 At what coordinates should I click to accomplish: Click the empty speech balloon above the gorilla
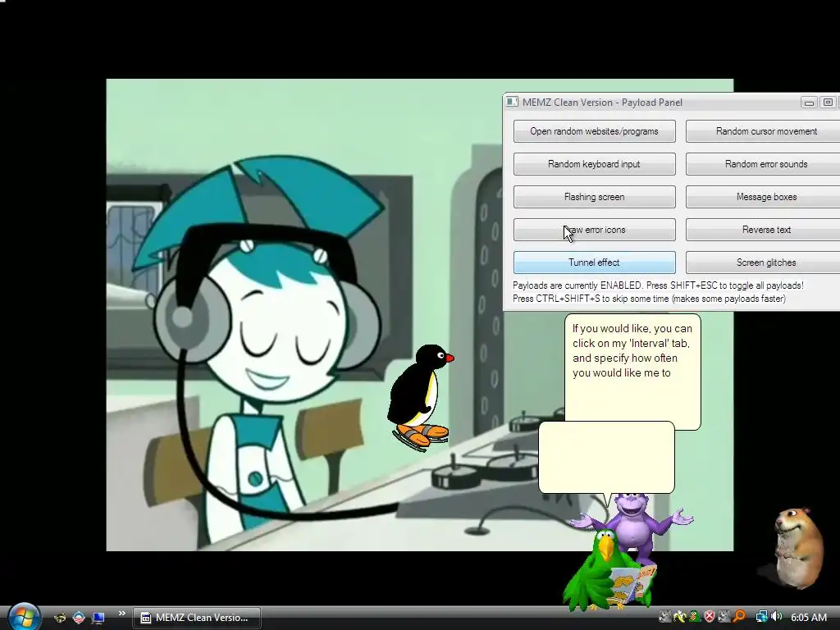(606, 457)
